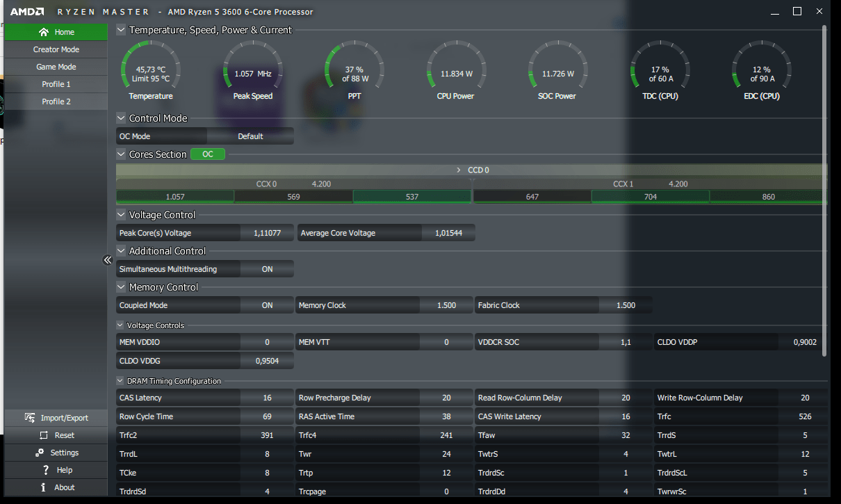Select Profile 1
Screen dimensions: 841x504
[56, 84]
